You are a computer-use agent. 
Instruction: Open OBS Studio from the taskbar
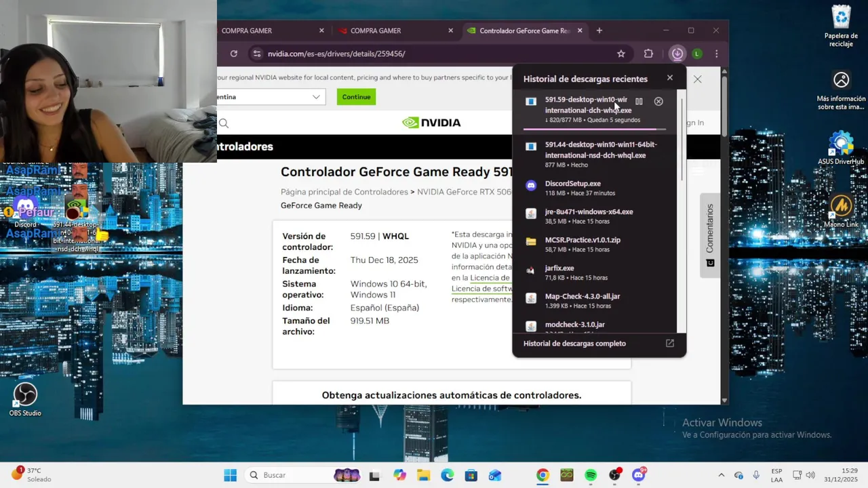614,475
